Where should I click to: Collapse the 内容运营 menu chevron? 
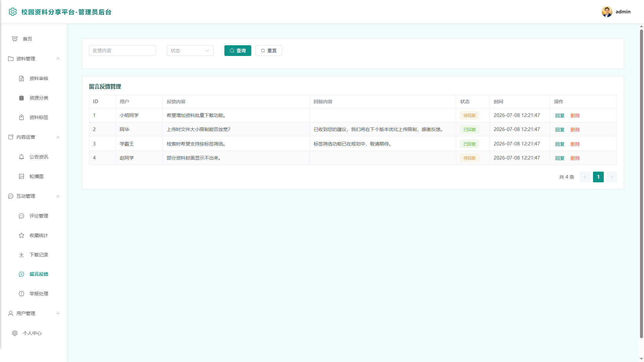click(58, 137)
